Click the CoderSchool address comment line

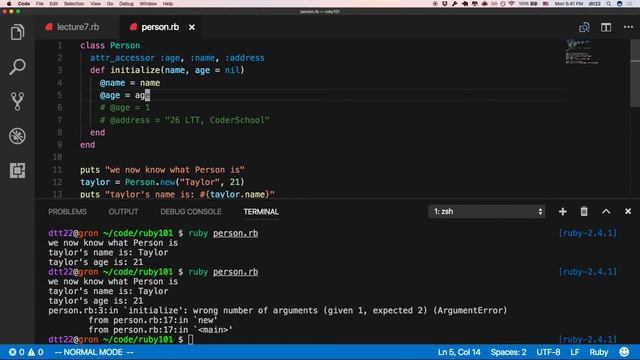coord(184,120)
